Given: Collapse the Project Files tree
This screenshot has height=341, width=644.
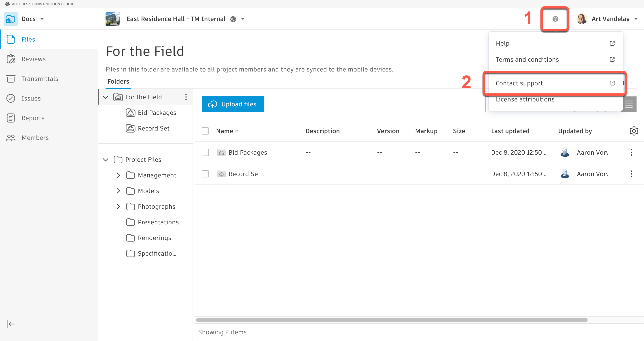Looking at the screenshot, I should [x=106, y=160].
